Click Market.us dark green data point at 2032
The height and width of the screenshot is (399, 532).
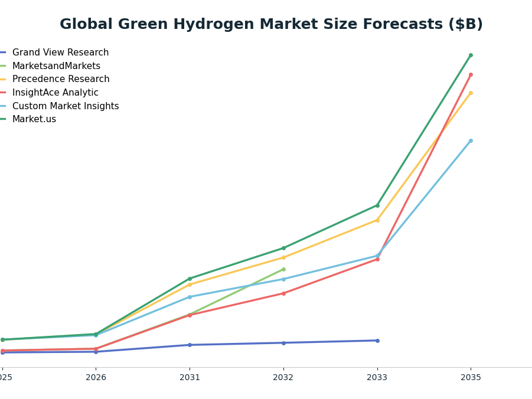pos(283,248)
